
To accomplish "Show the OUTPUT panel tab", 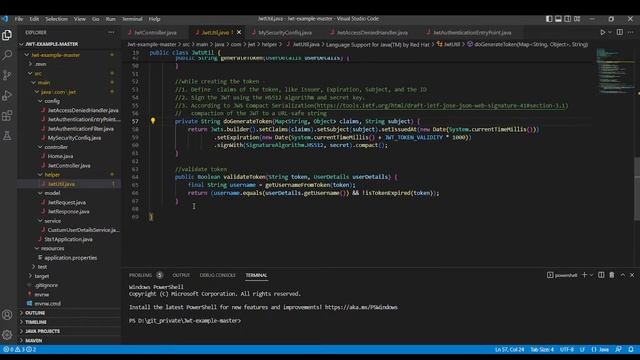I will pos(181,275).
